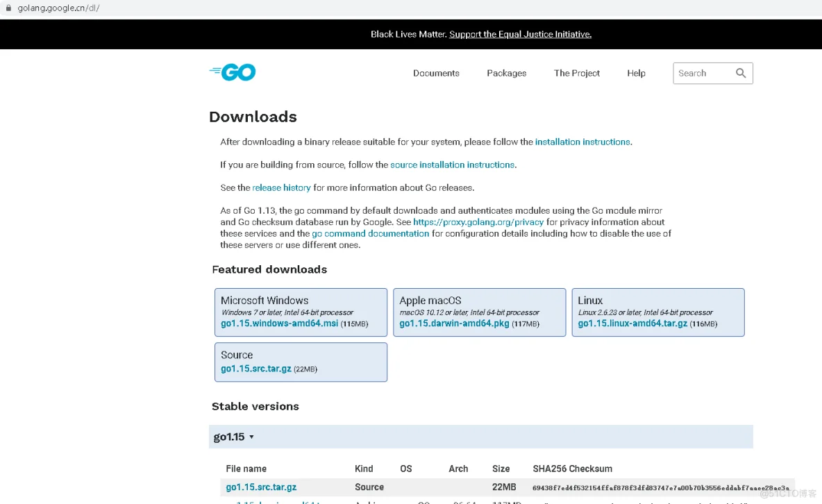Visit proxy.golang.org/privacy link
The width and height of the screenshot is (822, 504).
pyautogui.click(x=478, y=222)
